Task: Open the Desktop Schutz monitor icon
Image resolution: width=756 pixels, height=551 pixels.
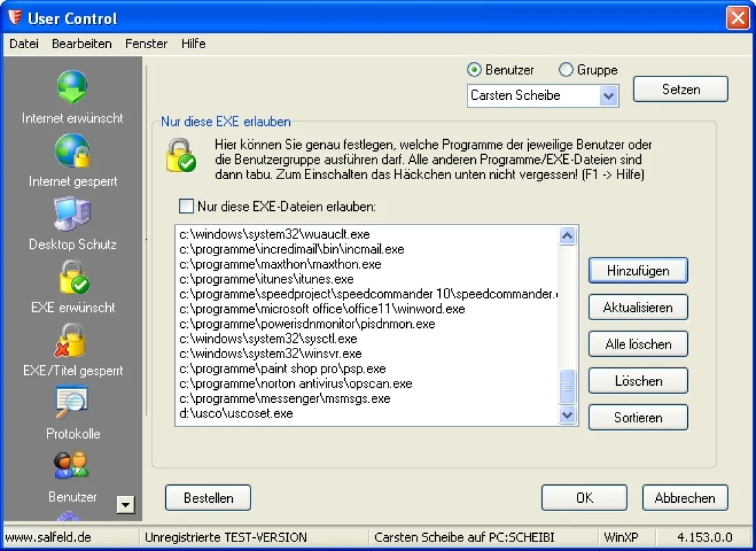Action: [x=72, y=214]
